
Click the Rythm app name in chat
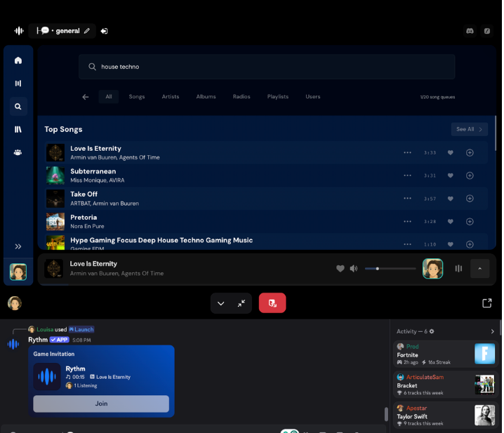38,340
